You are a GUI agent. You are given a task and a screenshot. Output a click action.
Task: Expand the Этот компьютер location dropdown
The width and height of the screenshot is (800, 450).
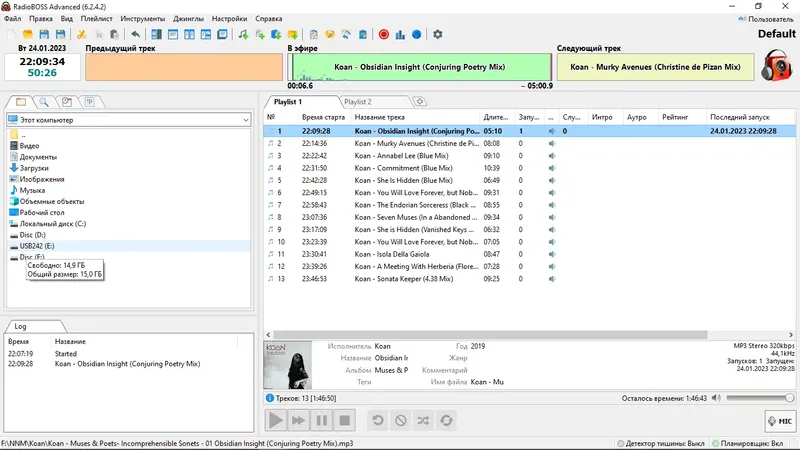click(245, 120)
